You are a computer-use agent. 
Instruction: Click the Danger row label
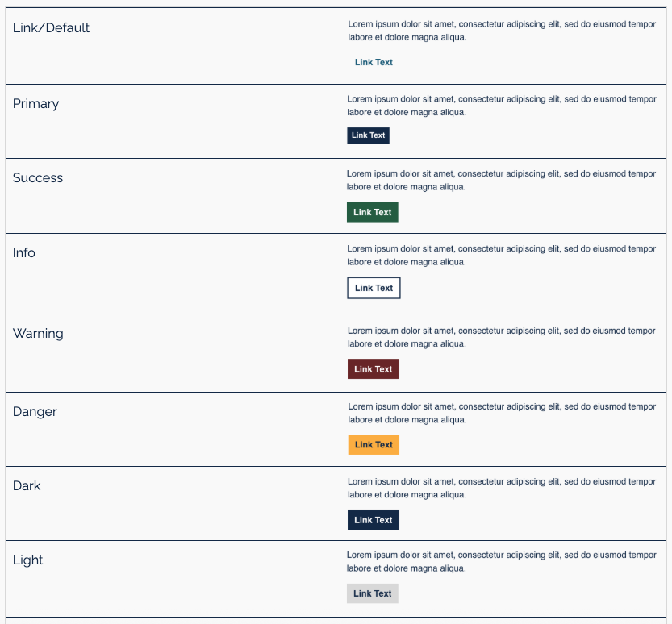[x=35, y=412]
